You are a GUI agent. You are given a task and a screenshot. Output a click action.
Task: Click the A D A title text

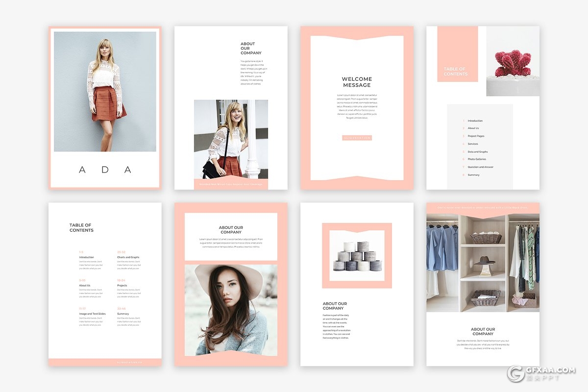pyautogui.click(x=105, y=170)
